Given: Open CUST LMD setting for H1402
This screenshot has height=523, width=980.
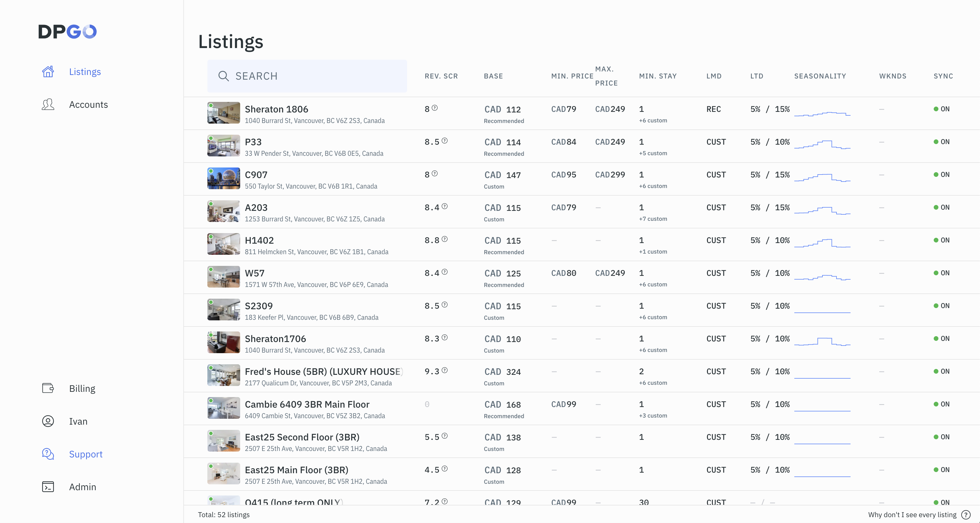Looking at the screenshot, I should (x=716, y=240).
